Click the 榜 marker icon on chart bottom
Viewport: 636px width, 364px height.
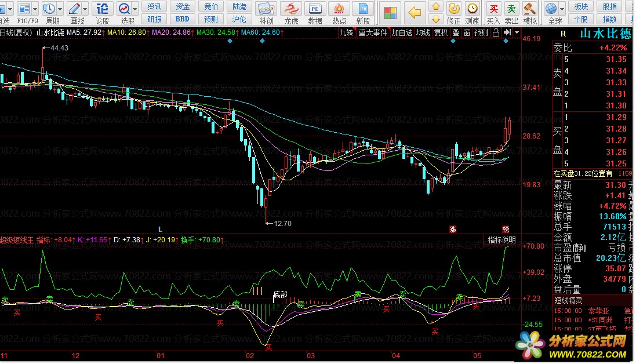pos(506,230)
